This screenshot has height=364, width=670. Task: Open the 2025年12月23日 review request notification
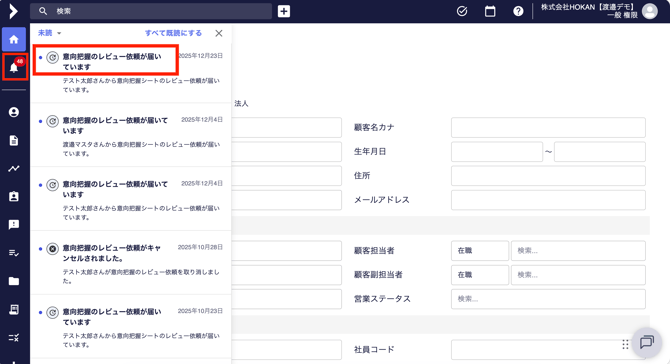pyautogui.click(x=131, y=73)
